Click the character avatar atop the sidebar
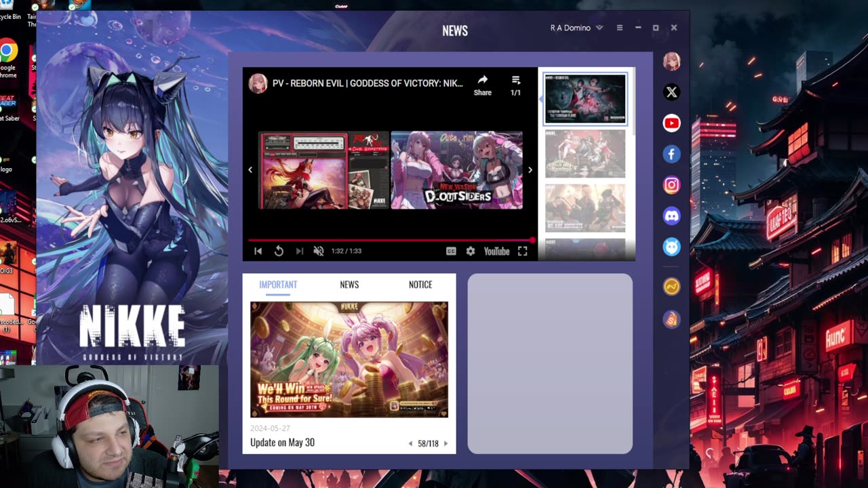This screenshot has width=868, height=488. [671, 62]
